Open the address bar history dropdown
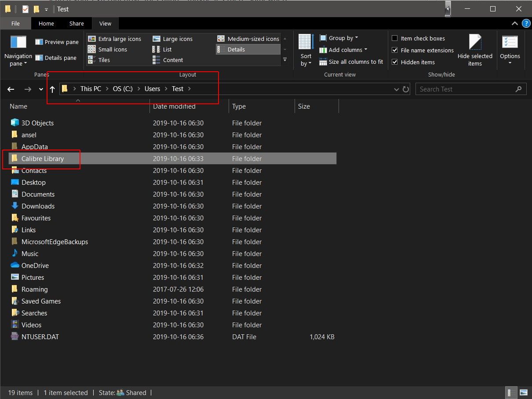 (x=397, y=89)
